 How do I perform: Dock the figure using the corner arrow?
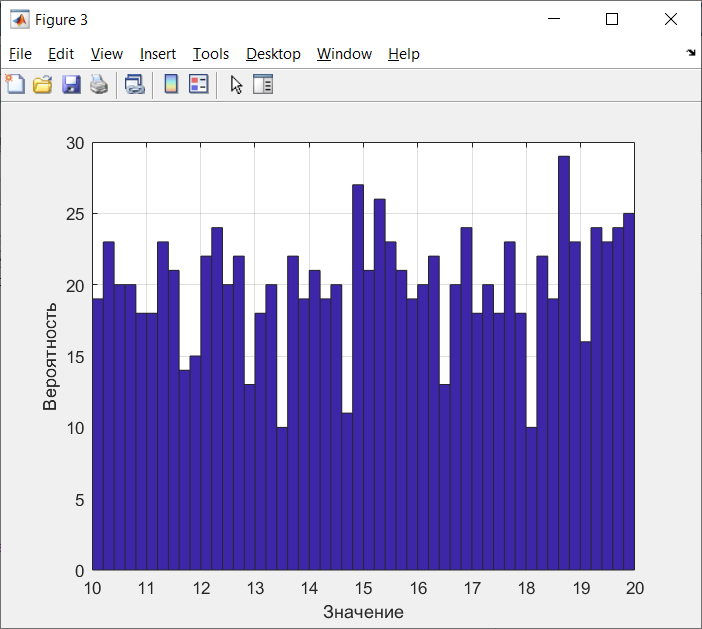point(691,53)
